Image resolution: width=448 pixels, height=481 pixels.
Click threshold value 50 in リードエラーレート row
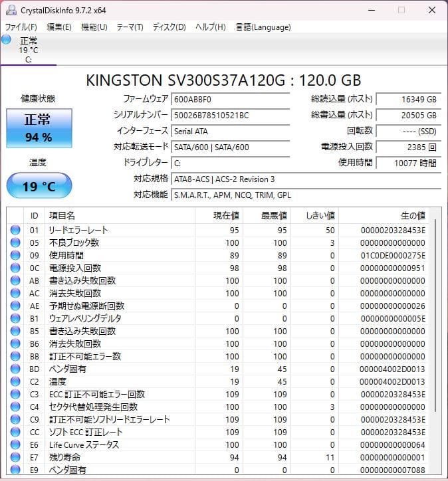coord(330,231)
